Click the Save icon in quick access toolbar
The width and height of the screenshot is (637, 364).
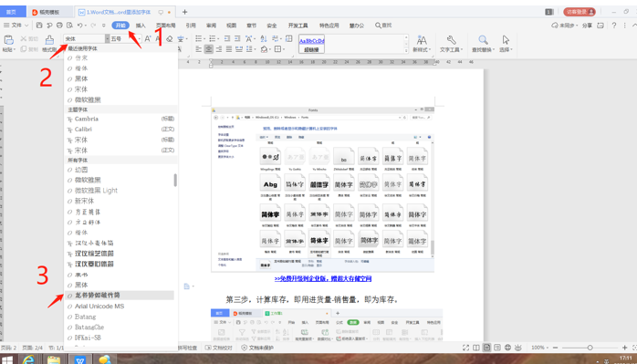coord(39,26)
